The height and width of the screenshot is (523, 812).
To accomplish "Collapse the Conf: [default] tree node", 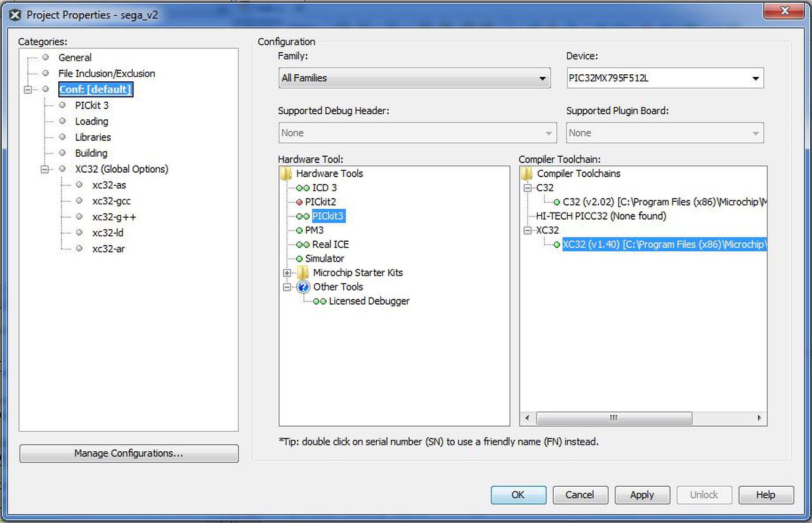I will (x=27, y=89).
